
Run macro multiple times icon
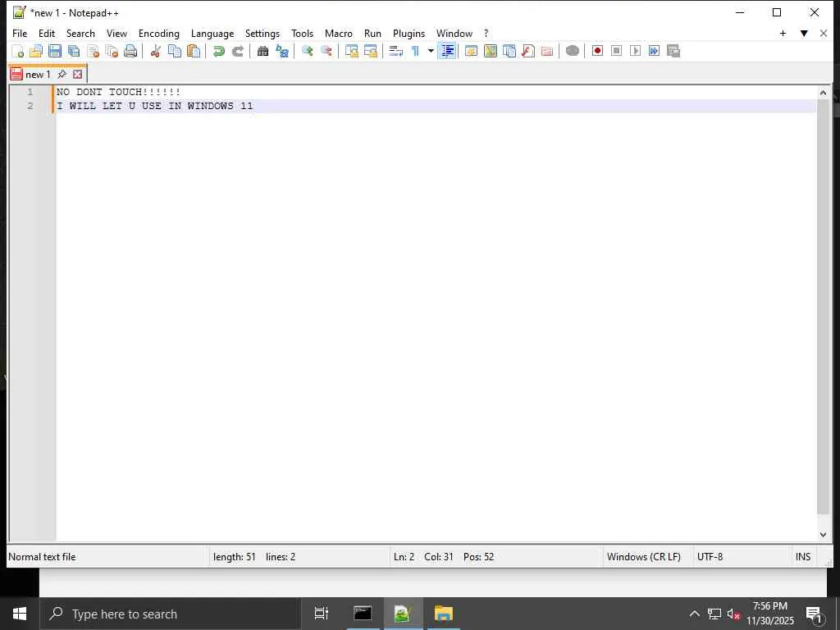[x=654, y=51]
